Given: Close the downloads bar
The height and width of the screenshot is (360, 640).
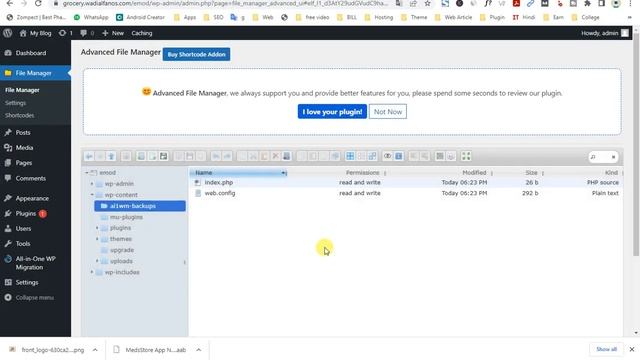Looking at the screenshot, I should (x=631, y=349).
